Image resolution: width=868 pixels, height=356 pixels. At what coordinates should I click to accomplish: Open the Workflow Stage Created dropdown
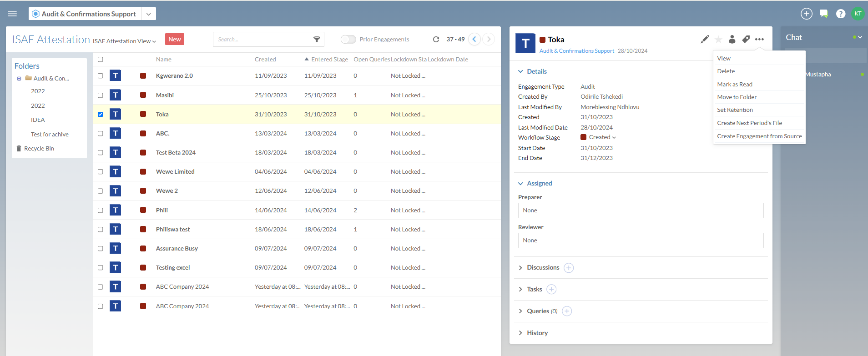[601, 137]
